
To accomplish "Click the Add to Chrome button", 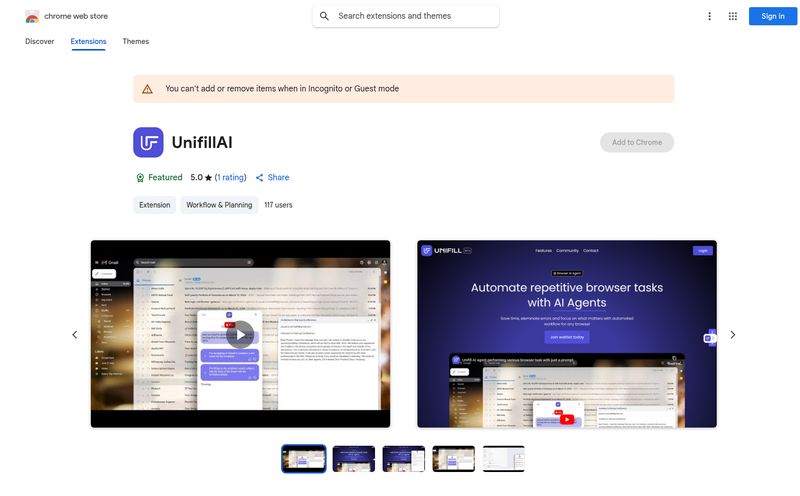I will click(x=637, y=142).
